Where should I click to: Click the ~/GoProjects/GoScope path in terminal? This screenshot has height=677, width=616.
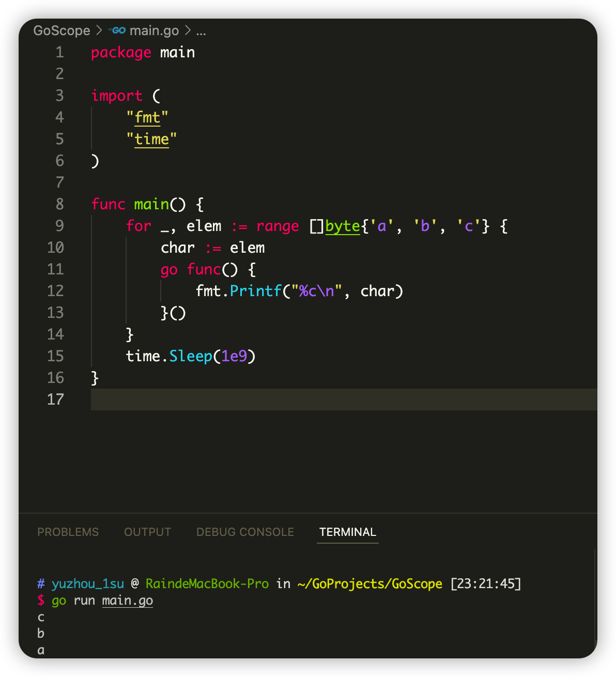pos(370,584)
